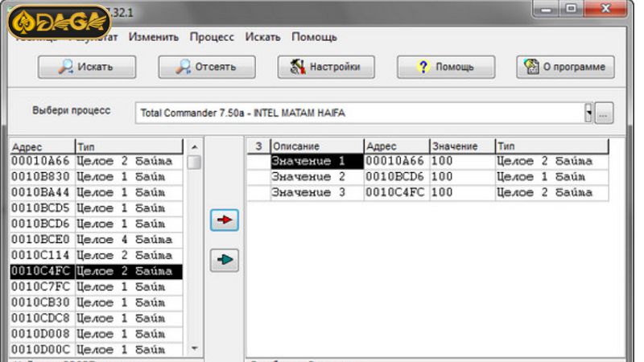Open the Процесс menu
Screen dimensions: 644x362
tap(212, 37)
